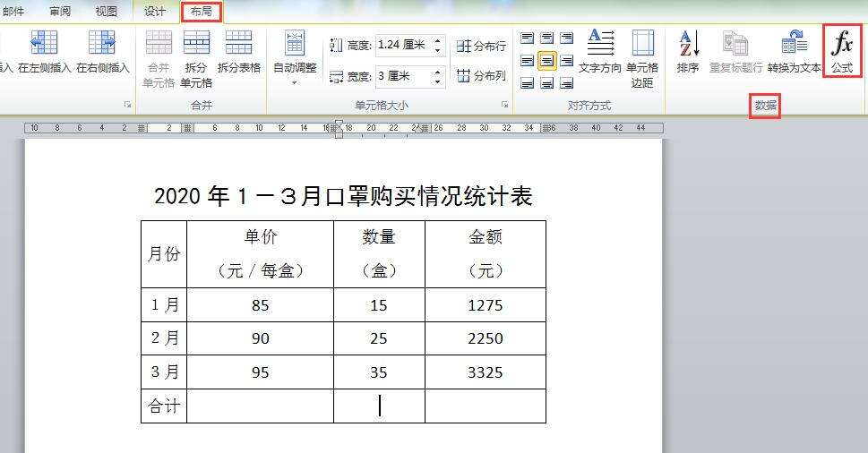
Task: Select Align Bottom Center alignment icon
Action: click(x=547, y=83)
